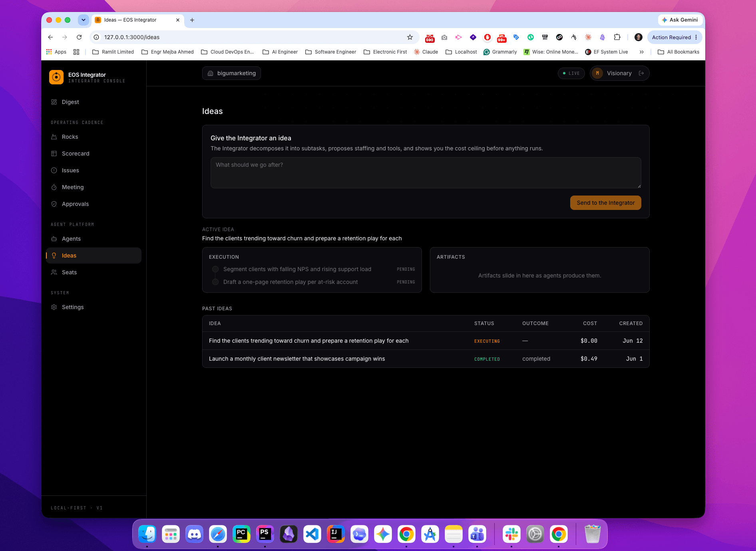The height and width of the screenshot is (551, 756).
Task: Open a new browser tab with plus
Action: pos(192,20)
